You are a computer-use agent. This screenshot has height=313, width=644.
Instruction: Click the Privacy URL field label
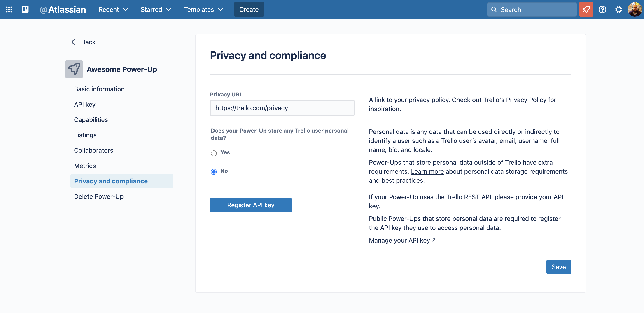226,94
